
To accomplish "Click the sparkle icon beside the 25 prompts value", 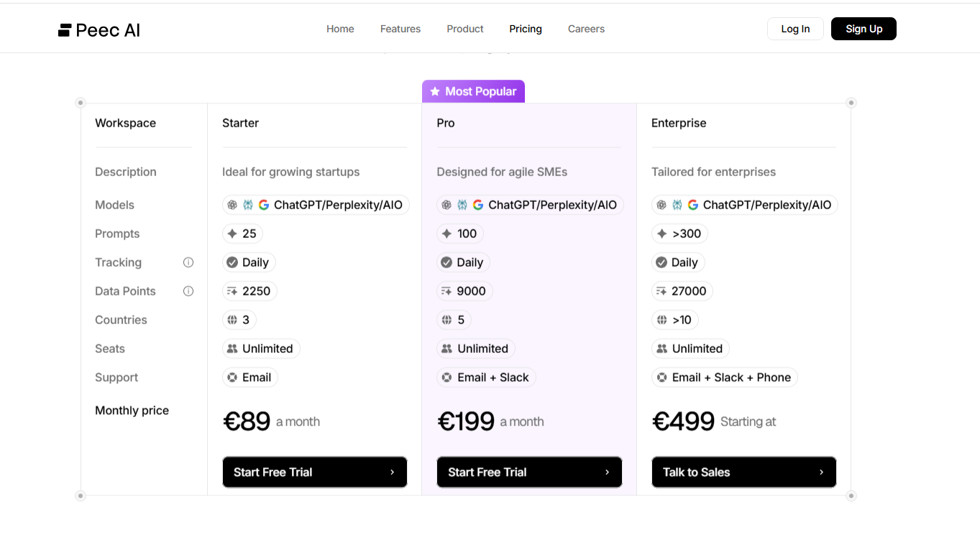I will point(233,233).
